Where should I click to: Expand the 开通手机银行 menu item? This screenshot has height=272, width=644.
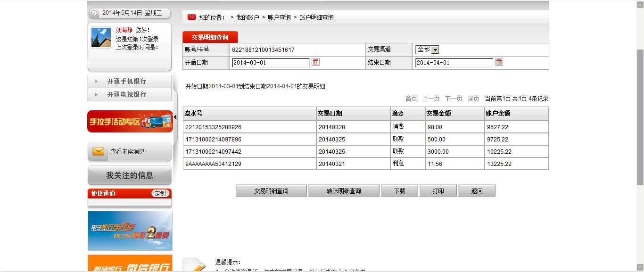click(126, 81)
